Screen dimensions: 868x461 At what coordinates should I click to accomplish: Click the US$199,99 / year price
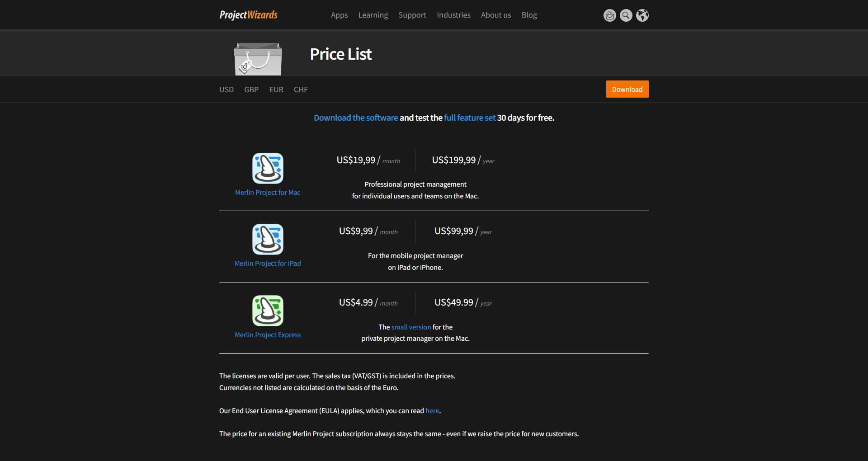click(x=463, y=160)
